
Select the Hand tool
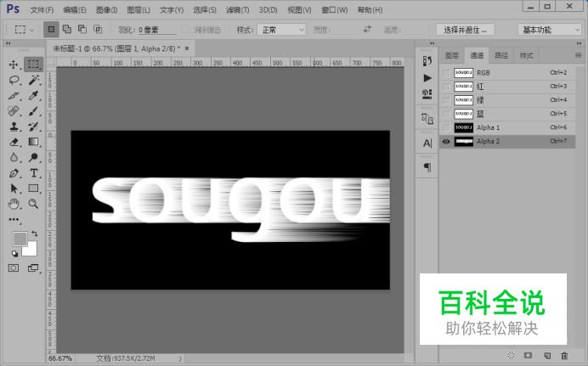click(14, 204)
